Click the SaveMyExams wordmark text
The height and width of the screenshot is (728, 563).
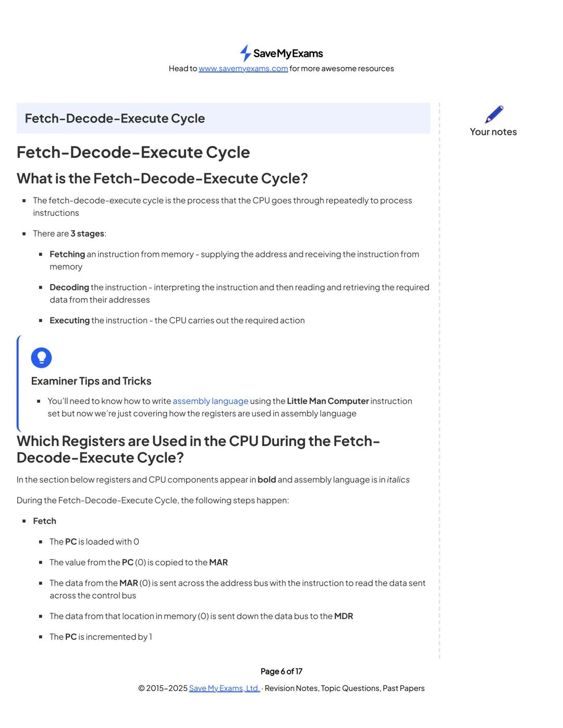pyautogui.click(x=288, y=54)
